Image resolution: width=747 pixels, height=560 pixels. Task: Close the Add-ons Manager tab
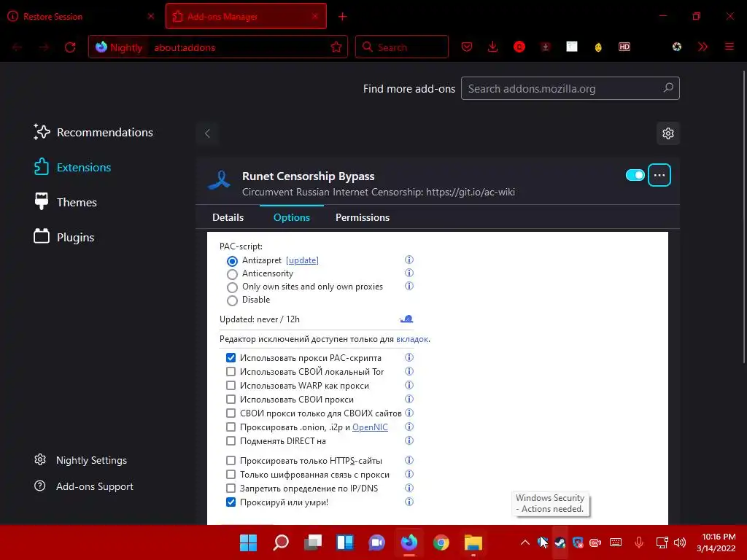point(315,16)
